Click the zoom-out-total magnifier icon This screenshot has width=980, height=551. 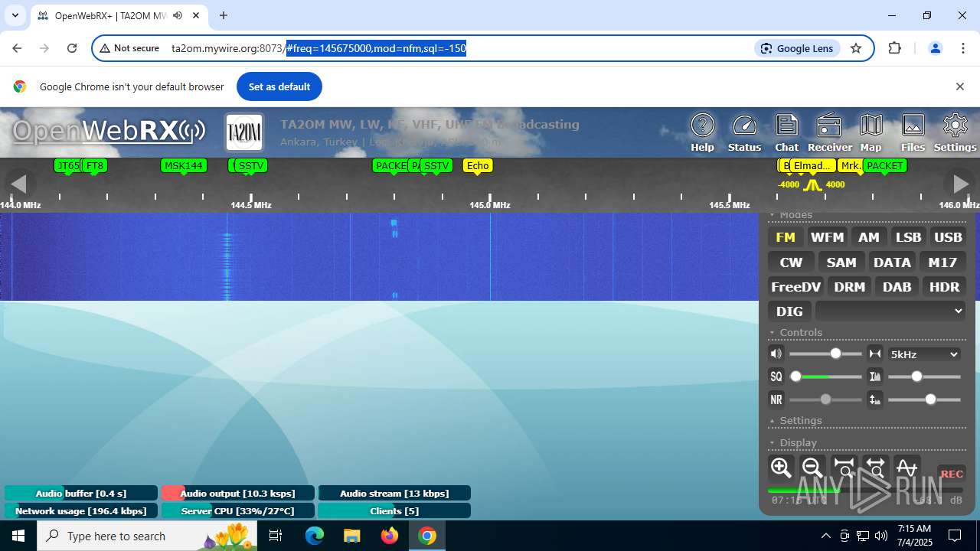click(875, 468)
